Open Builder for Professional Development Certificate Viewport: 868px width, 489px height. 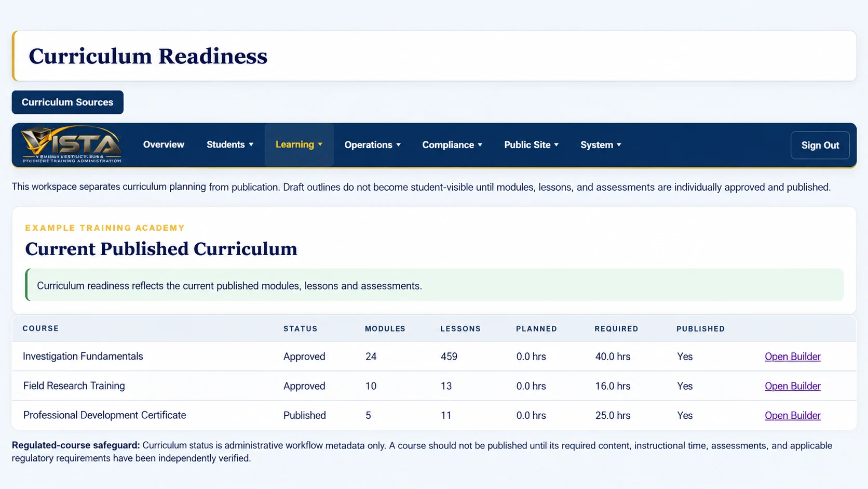(x=792, y=415)
